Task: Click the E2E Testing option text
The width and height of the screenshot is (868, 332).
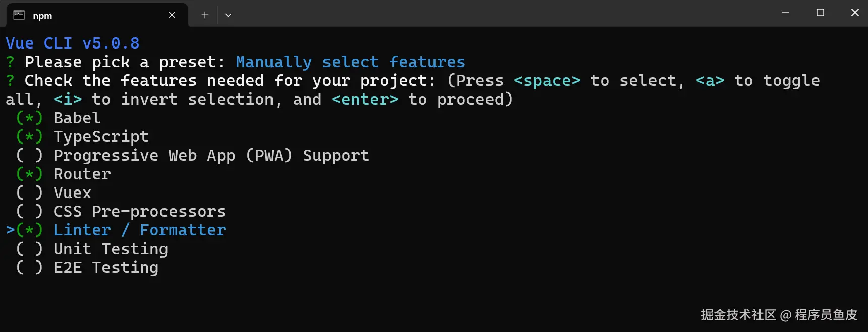Action: (x=106, y=268)
